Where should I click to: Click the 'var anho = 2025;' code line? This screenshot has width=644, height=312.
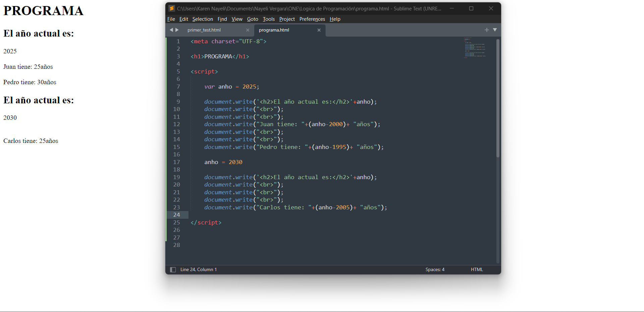[x=232, y=87]
